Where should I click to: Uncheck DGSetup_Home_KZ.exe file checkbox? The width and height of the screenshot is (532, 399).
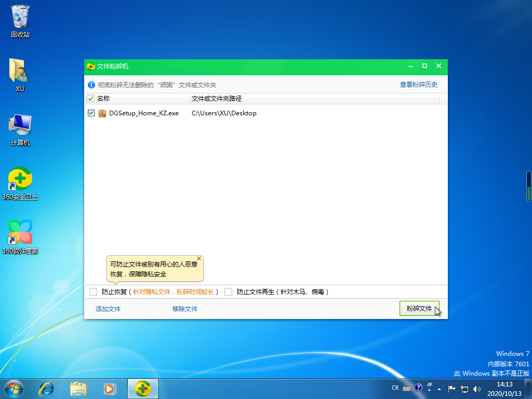(91, 113)
